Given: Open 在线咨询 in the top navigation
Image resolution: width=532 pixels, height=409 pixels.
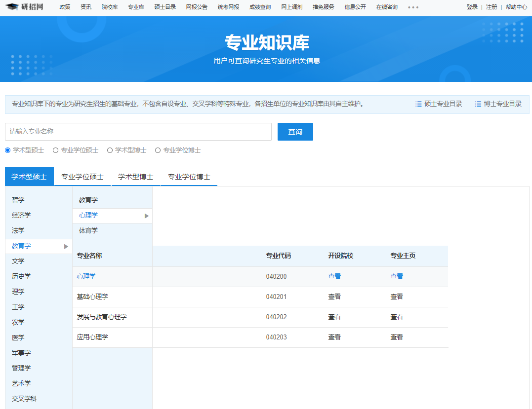Looking at the screenshot, I should (x=387, y=7).
